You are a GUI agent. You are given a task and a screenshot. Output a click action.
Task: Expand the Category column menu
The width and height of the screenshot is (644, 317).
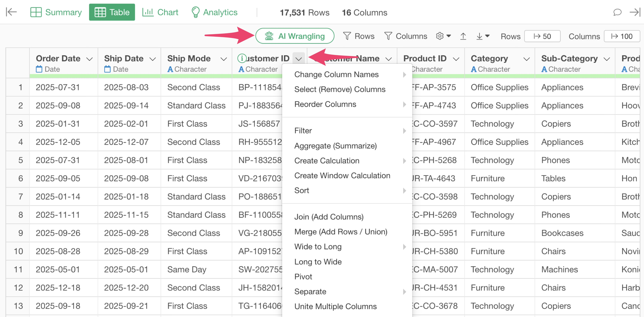526,59
